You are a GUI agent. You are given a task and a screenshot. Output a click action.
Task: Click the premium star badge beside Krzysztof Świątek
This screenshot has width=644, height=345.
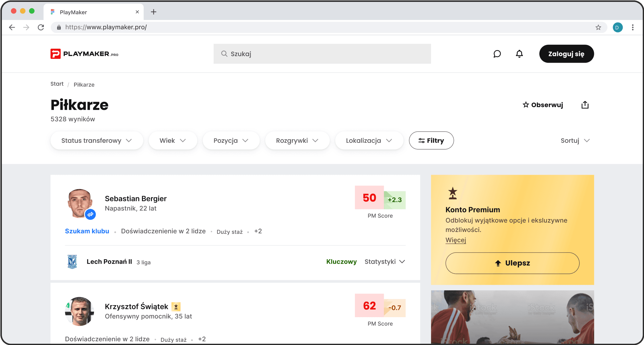click(x=176, y=307)
